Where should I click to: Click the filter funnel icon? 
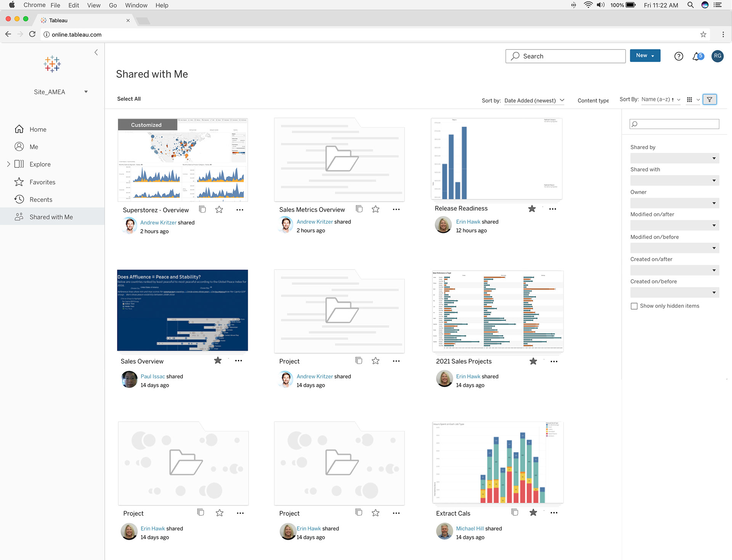(709, 99)
